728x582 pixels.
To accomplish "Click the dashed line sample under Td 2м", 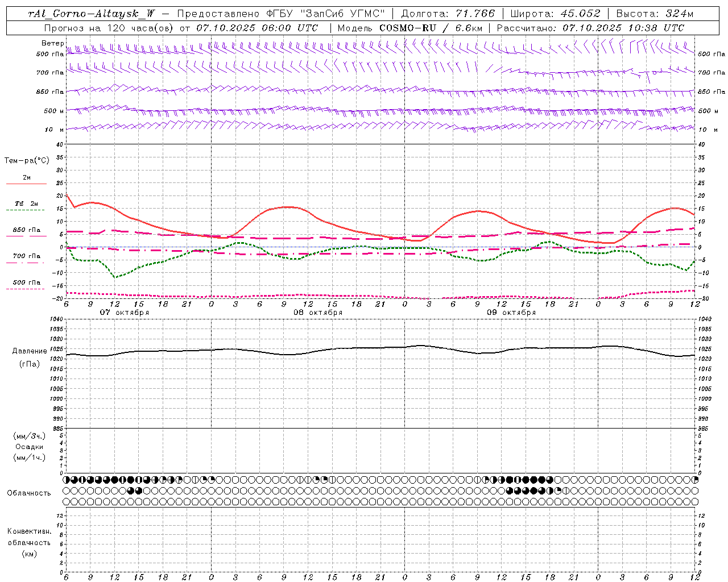I will [26, 210].
